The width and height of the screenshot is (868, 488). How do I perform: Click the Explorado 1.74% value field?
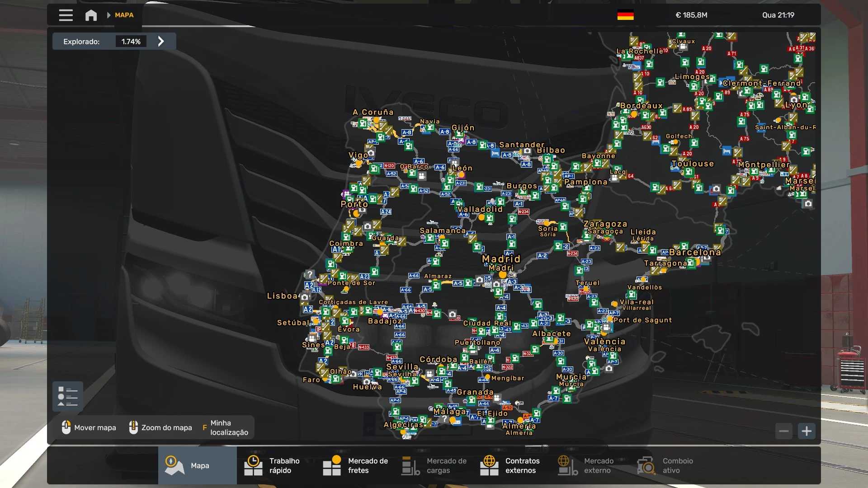(x=131, y=42)
